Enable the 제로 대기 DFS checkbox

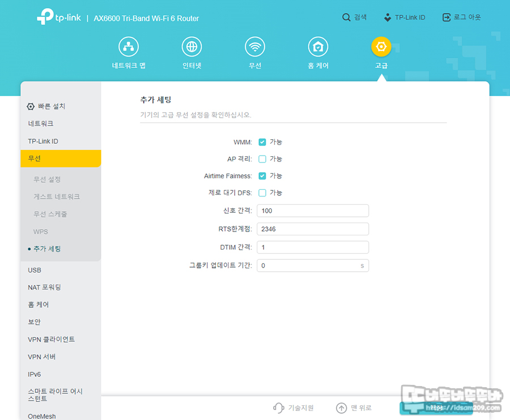coord(262,192)
